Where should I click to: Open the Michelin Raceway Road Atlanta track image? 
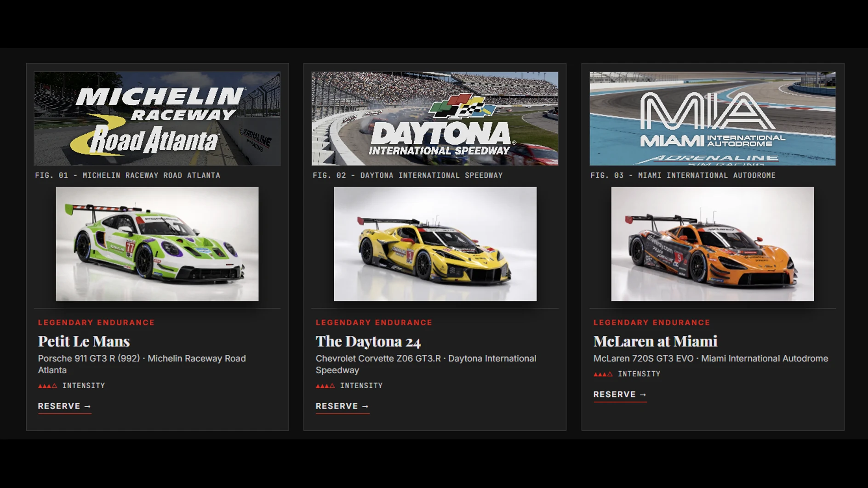tap(157, 119)
